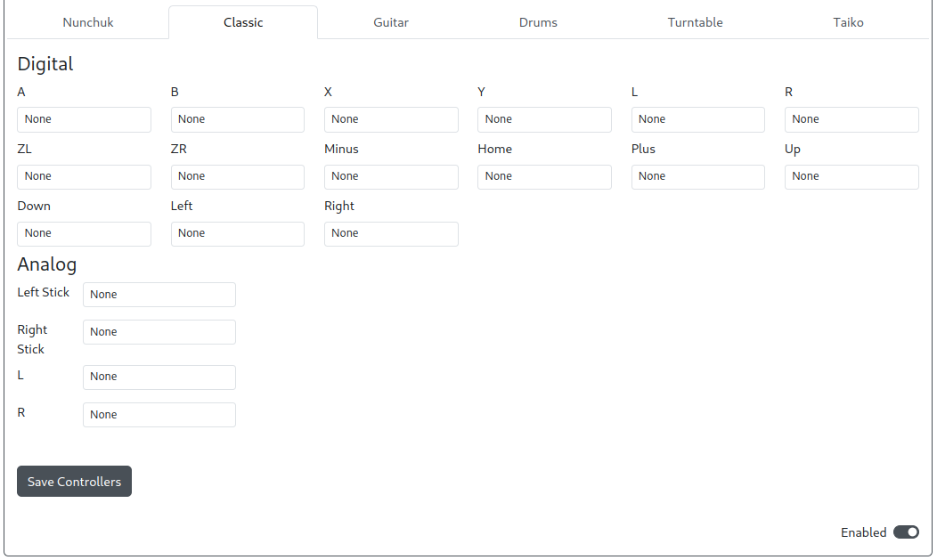Viewport: 937px width, 560px height.
Task: Click the Left Stick analog field
Action: (x=159, y=295)
